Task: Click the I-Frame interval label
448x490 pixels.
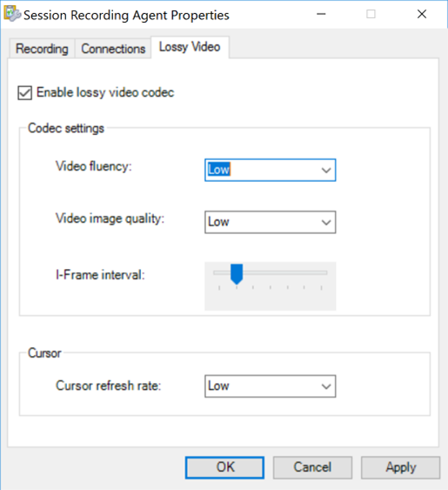Action: coord(100,275)
